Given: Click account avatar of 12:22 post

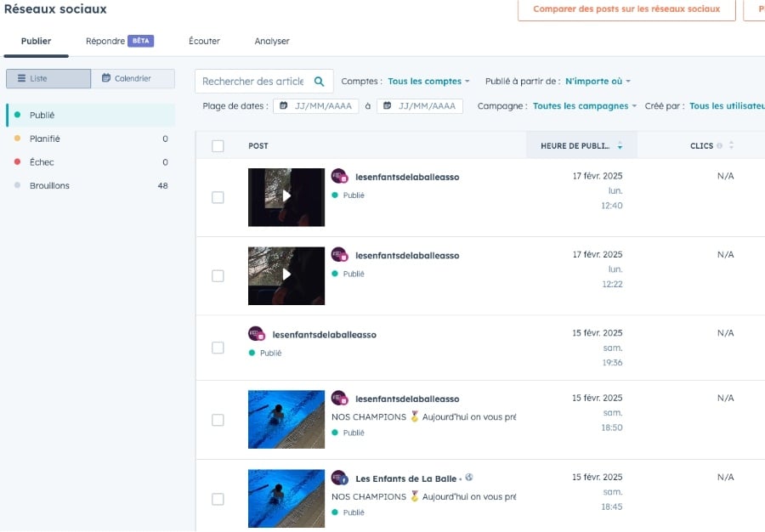Looking at the screenshot, I should point(339,255).
